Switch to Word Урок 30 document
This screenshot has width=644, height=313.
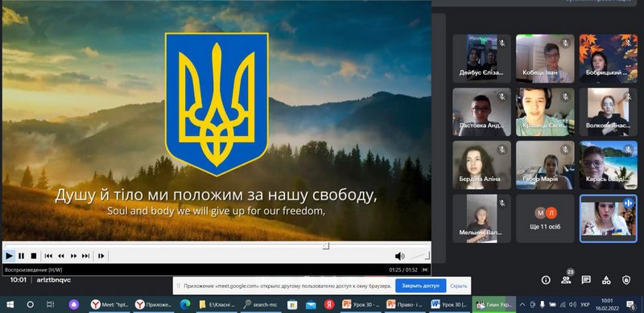click(x=449, y=304)
